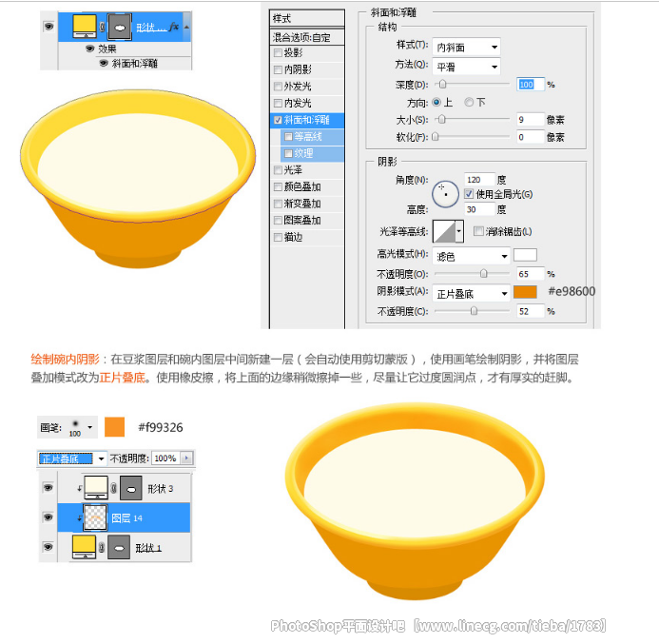Toggle visibility of 斜面和浮雕 effect

104,63
